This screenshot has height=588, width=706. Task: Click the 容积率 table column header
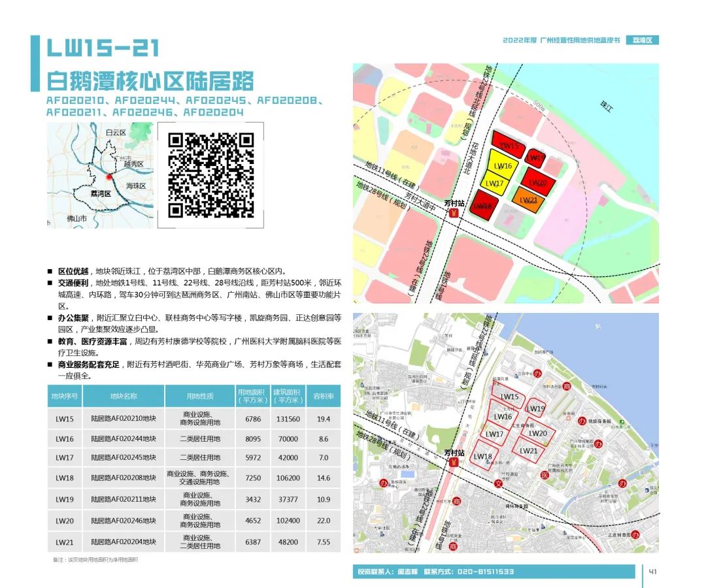[x=324, y=396]
